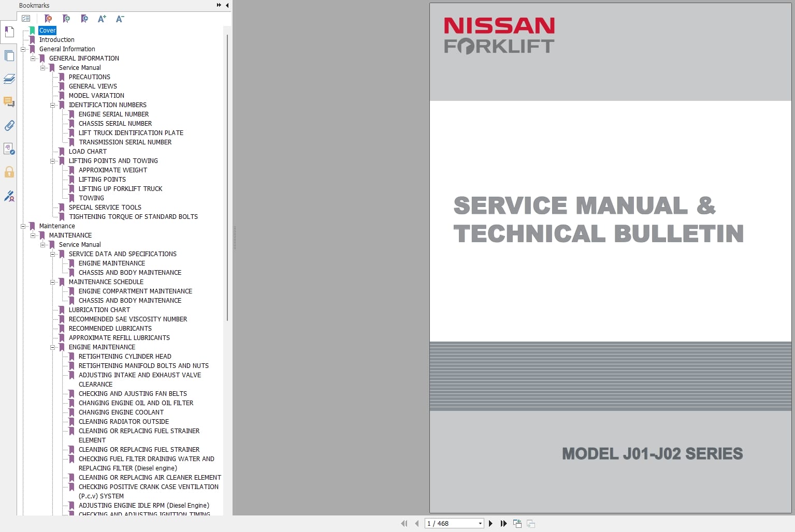
Task: Open CHANGING ENGINE OIL AND OIL FILTER bookmark
Action: click(x=136, y=403)
